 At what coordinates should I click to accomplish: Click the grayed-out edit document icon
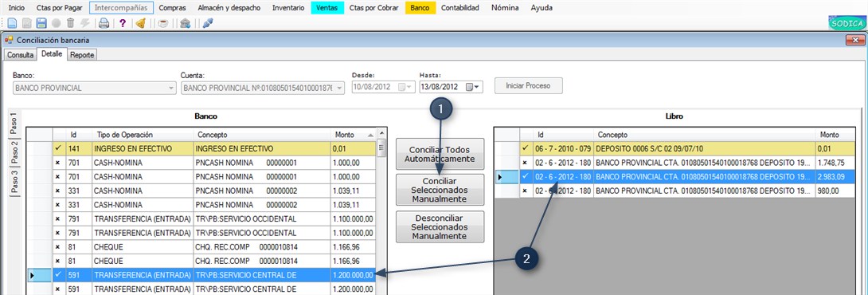pyautogui.click(x=26, y=23)
